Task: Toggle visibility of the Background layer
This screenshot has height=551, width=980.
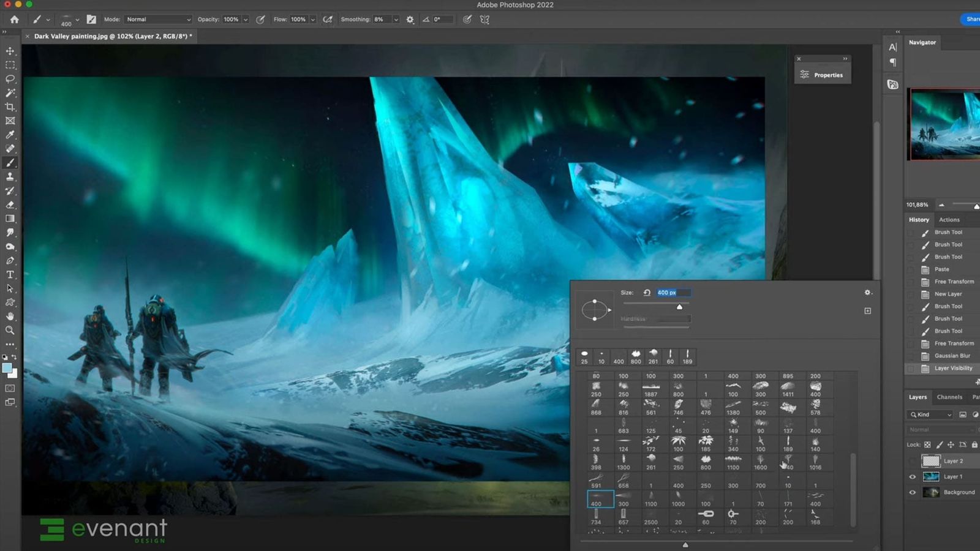Action: click(913, 492)
